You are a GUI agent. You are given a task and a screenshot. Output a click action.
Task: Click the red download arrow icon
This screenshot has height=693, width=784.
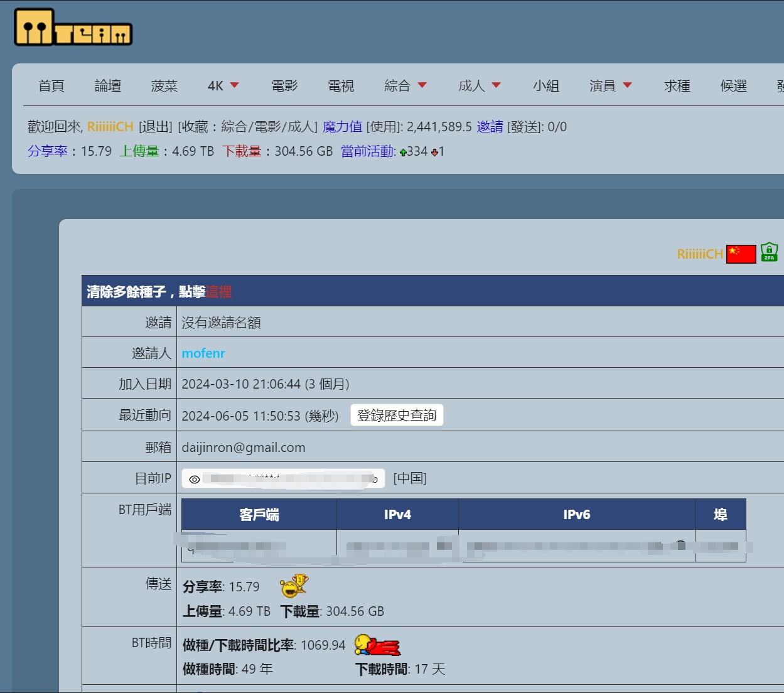click(x=434, y=153)
